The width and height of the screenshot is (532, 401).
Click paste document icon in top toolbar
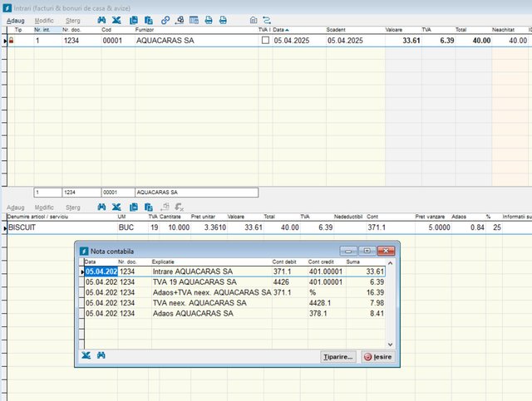click(x=148, y=20)
